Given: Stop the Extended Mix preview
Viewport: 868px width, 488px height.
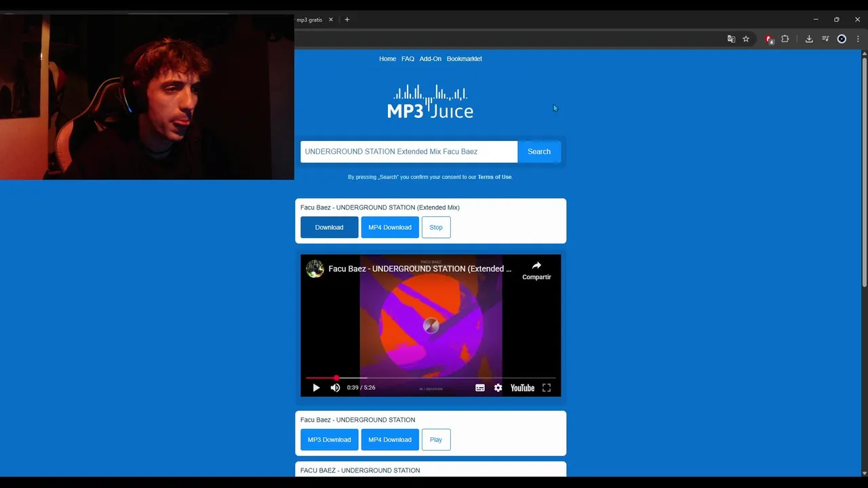Looking at the screenshot, I should (x=436, y=227).
